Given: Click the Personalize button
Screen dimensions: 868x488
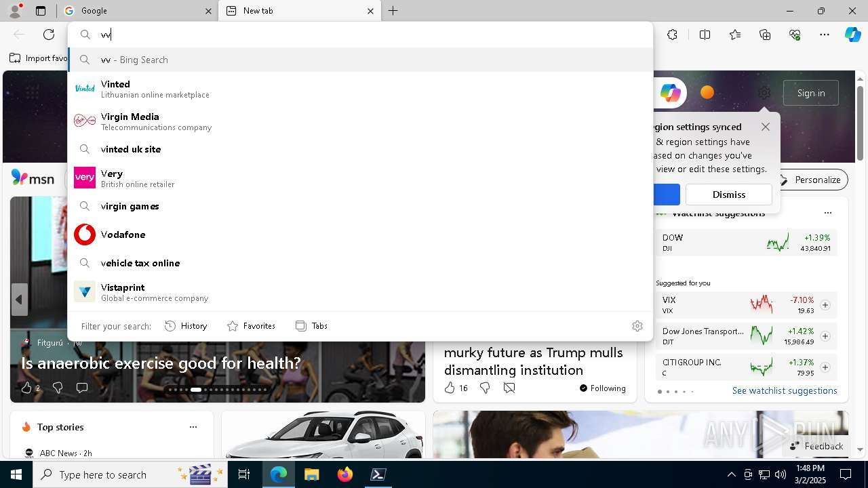Looking at the screenshot, I should [810, 180].
